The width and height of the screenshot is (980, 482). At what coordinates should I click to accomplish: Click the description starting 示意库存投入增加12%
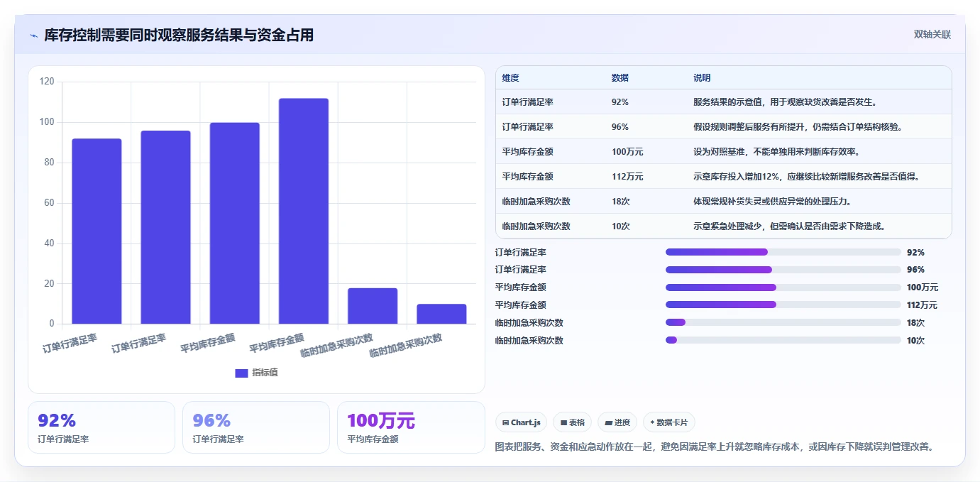click(806, 177)
